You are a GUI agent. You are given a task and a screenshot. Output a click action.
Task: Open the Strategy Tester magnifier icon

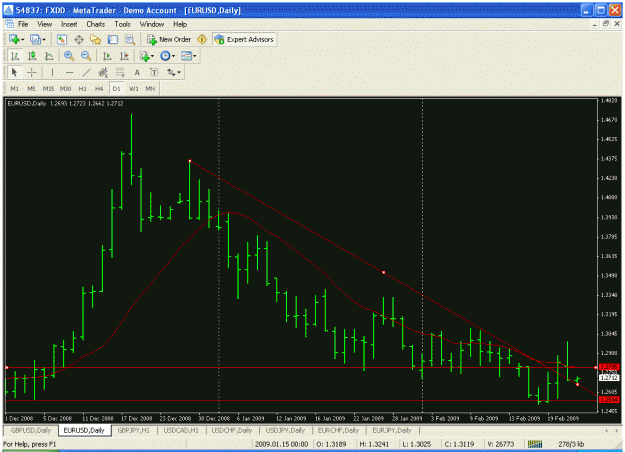(130, 39)
